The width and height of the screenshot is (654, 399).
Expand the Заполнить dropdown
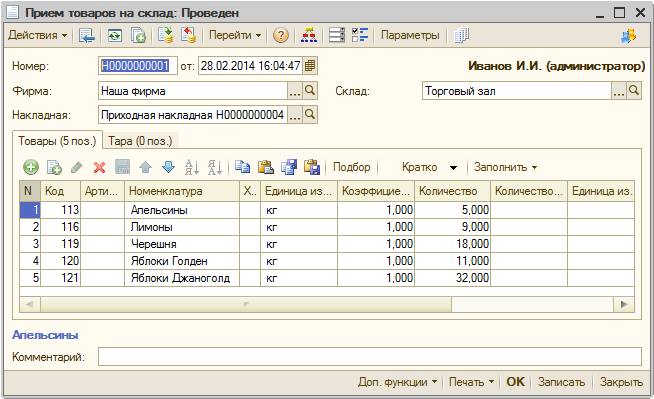[x=505, y=167]
